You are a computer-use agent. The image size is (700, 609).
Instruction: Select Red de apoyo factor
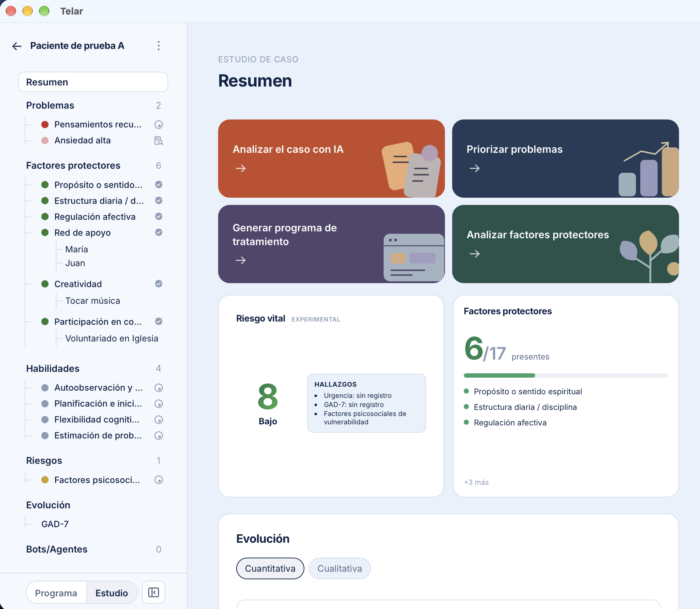[83, 232]
